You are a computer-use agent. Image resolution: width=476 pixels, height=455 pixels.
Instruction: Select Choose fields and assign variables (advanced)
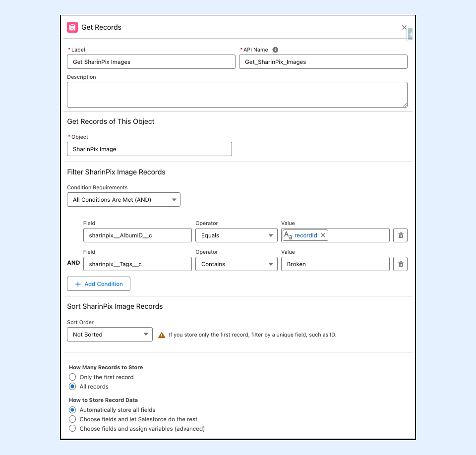pos(72,429)
